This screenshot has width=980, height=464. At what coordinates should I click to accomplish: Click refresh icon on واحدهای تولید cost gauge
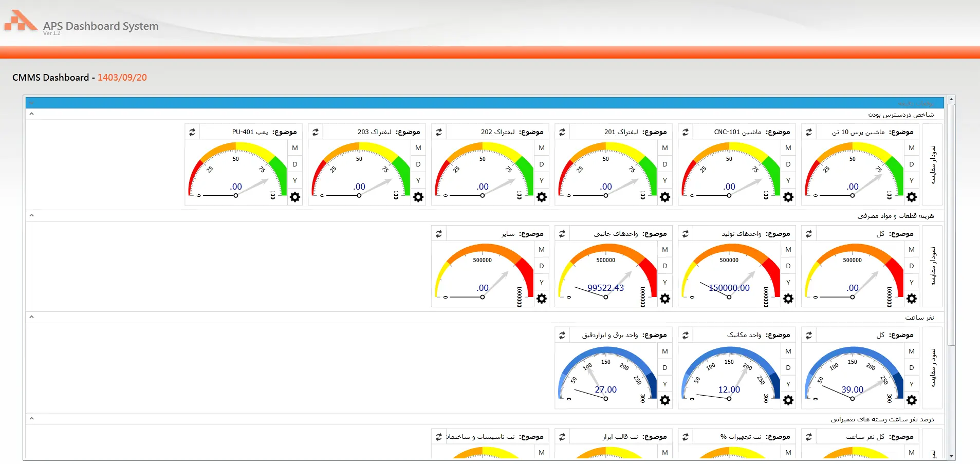click(x=686, y=234)
